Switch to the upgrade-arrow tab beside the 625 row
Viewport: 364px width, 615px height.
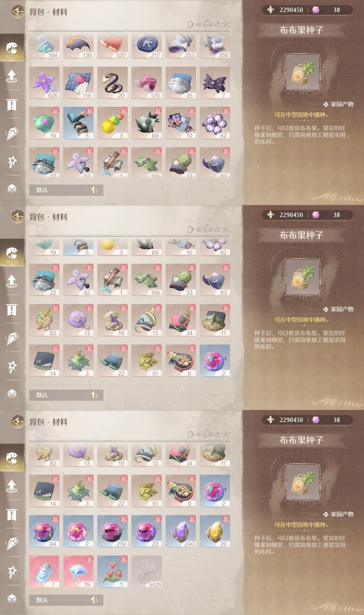click(x=12, y=76)
